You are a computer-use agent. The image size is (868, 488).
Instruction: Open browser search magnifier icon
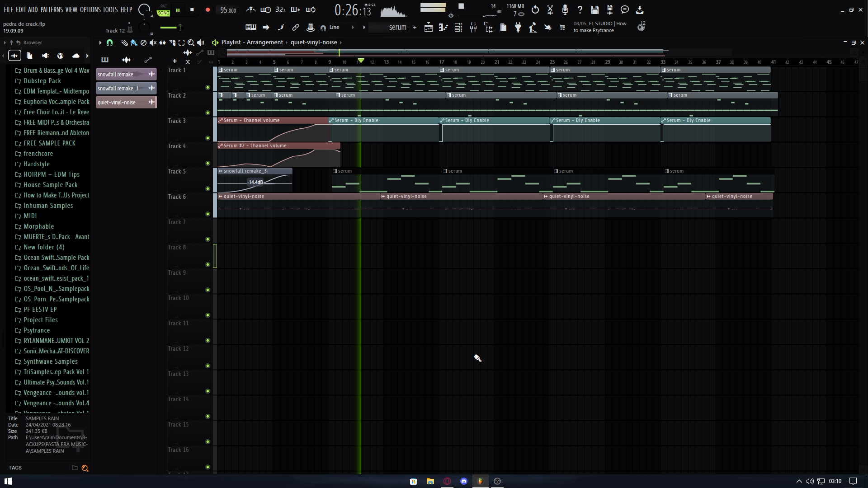pyautogui.click(x=85, y=468)
